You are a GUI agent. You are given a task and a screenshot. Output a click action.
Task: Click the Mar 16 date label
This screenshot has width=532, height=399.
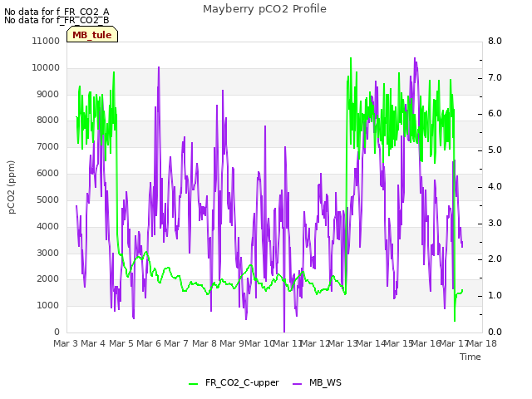pos(426,343)
